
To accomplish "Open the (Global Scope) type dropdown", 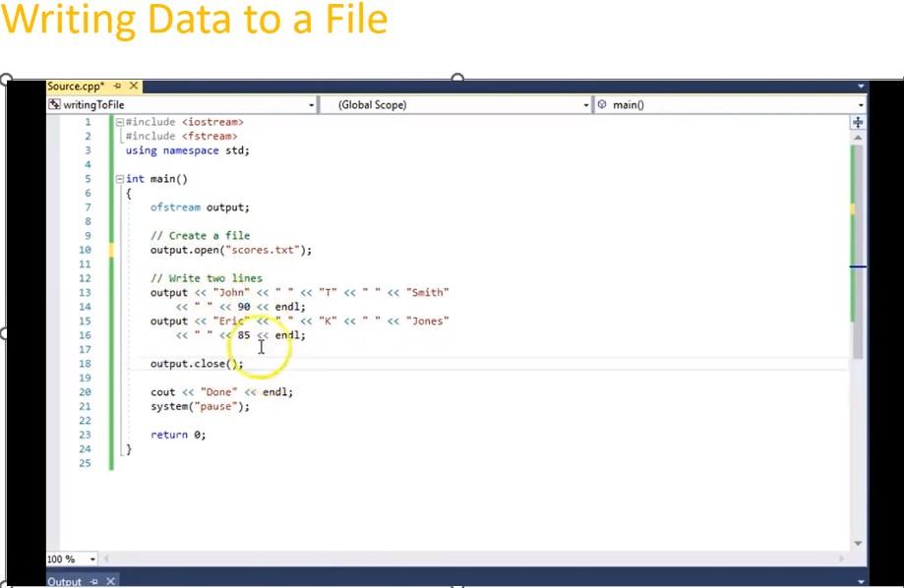I will coord(586,104).
